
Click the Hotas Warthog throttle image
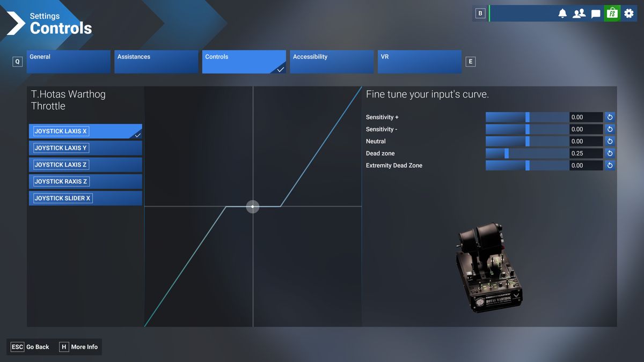489,268
